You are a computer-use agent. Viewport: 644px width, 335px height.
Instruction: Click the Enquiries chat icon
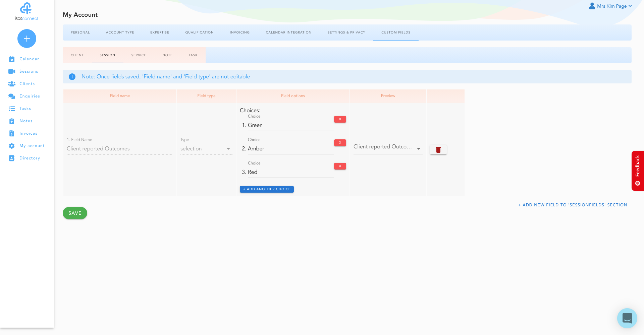coord(12,96)
